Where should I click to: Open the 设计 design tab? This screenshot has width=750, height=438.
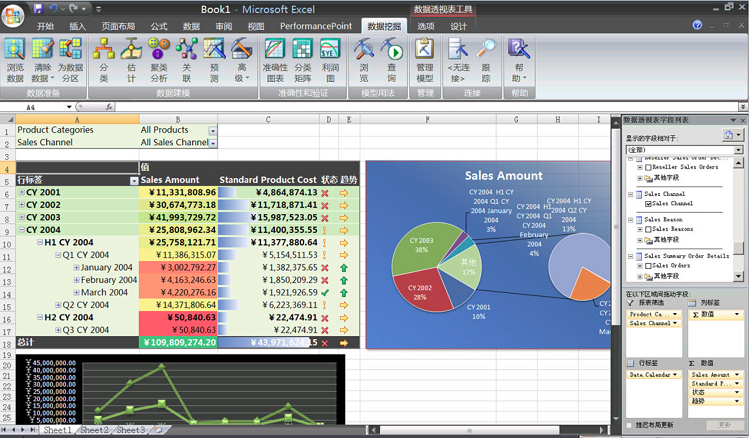point(458,26)
